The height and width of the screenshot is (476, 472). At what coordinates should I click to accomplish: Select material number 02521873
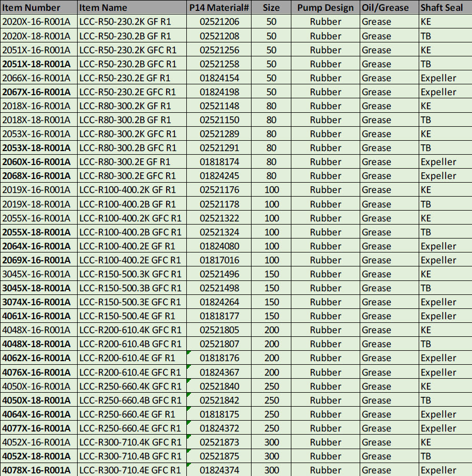(219, 442)
